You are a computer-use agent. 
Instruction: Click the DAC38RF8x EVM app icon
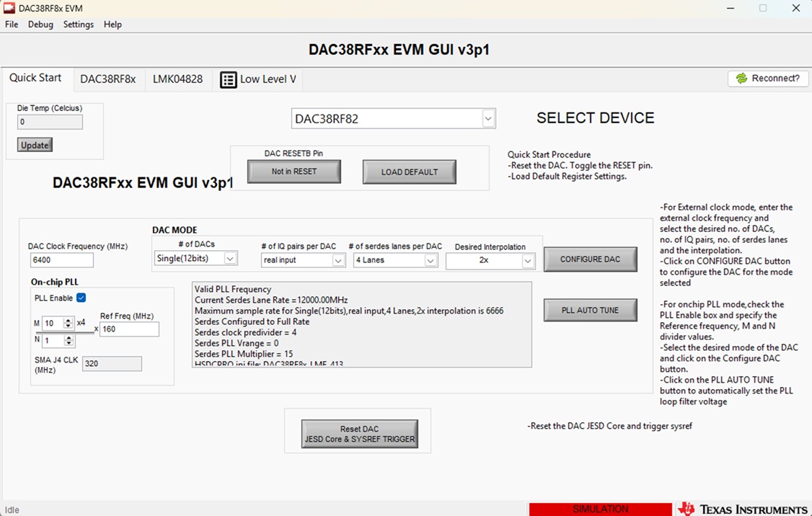[9, 8]
